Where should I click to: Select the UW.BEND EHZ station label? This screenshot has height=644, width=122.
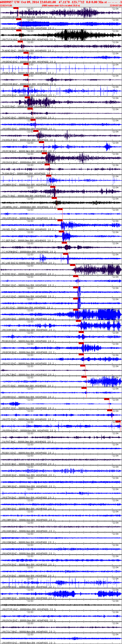(28, 62)
